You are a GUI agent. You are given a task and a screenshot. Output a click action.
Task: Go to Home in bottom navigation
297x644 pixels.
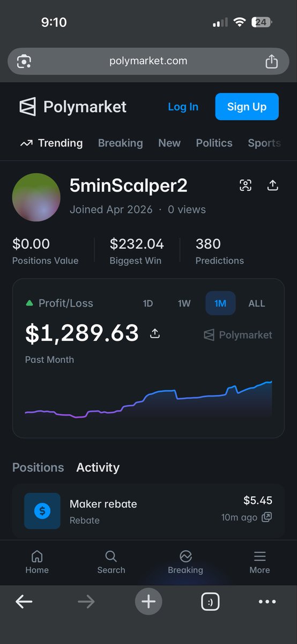(x=37, y=562)
